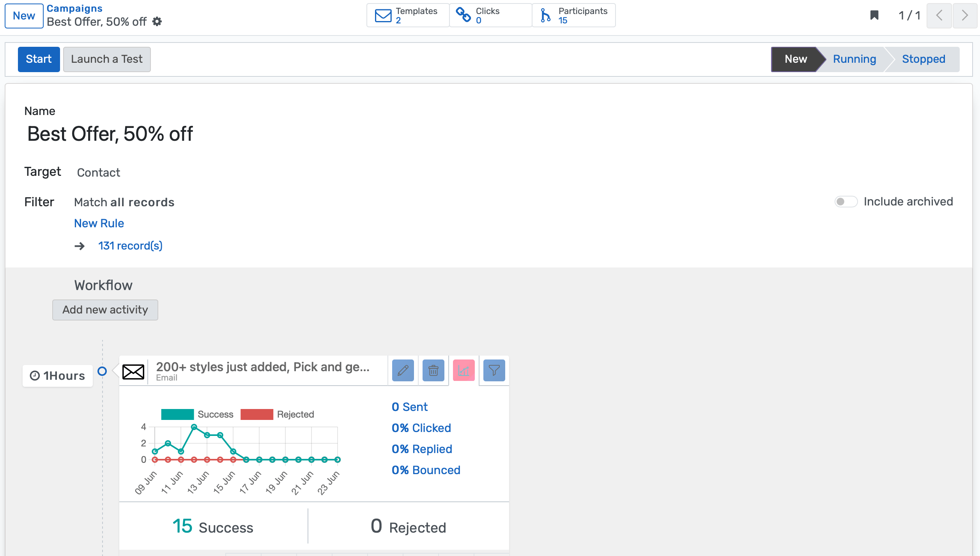Click the envelope icon on the activity card
The width and height of the screenshot is (980, 556).
pos(133,372)
